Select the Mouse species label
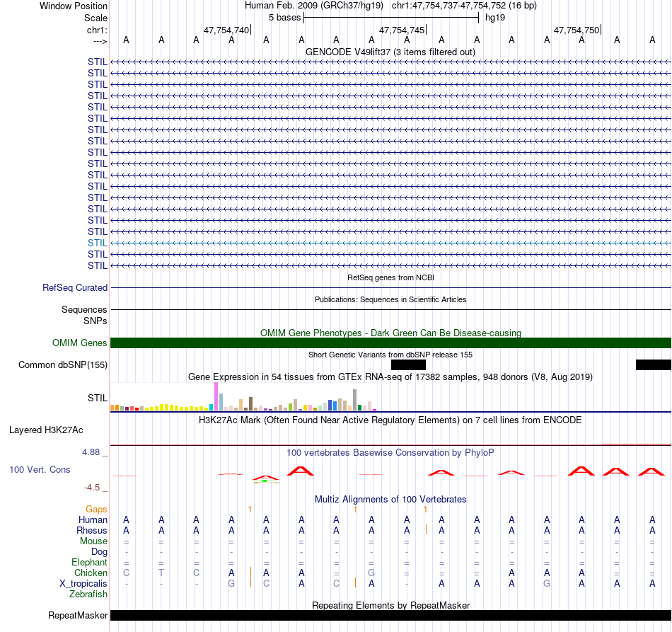 [93, 541]
